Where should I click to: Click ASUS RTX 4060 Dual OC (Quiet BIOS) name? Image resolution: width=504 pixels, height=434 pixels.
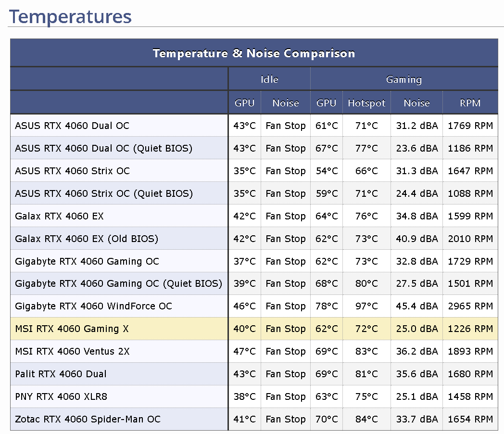(x=103, y=148)
